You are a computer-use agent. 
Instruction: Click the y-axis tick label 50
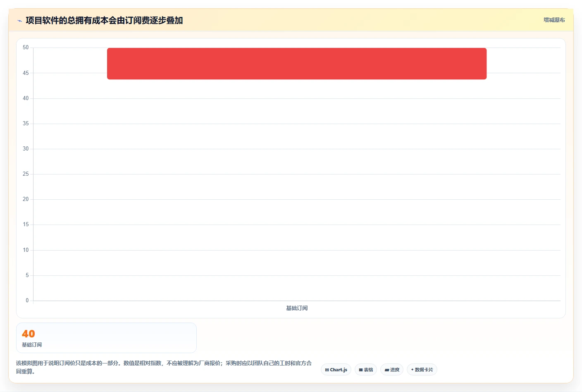pyautogui.click(x=26, y=48)
